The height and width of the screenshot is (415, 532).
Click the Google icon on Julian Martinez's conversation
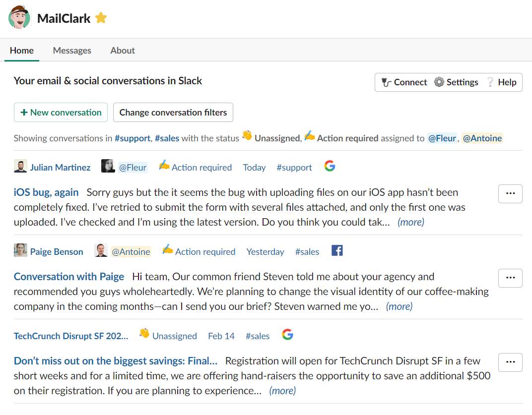click(x=330, y=166)
